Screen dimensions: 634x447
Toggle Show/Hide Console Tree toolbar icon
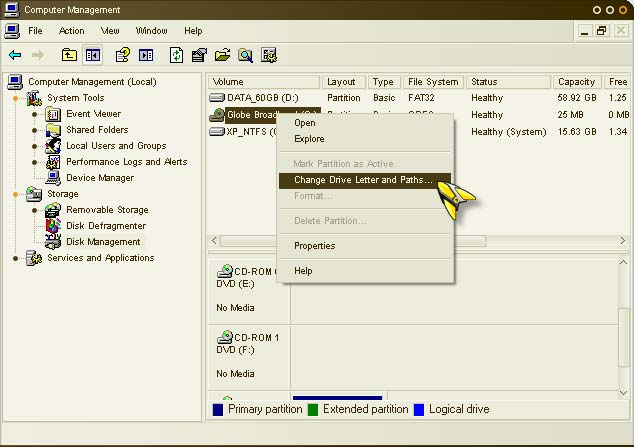click(x=93, y=55)
